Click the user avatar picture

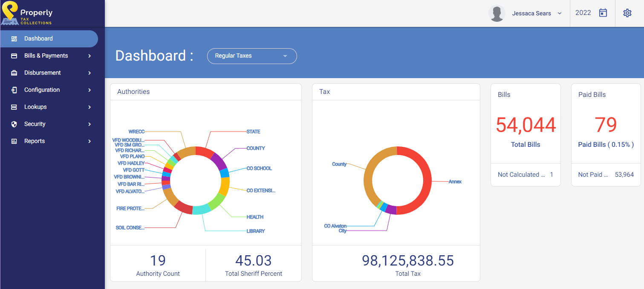click(497, 13)
